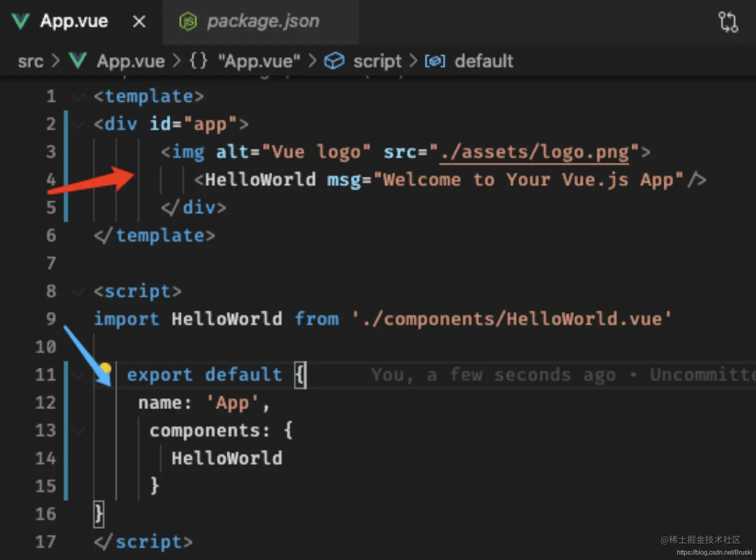
Task: Select the src breadcrumb
Action: click(x=30, y=61)
